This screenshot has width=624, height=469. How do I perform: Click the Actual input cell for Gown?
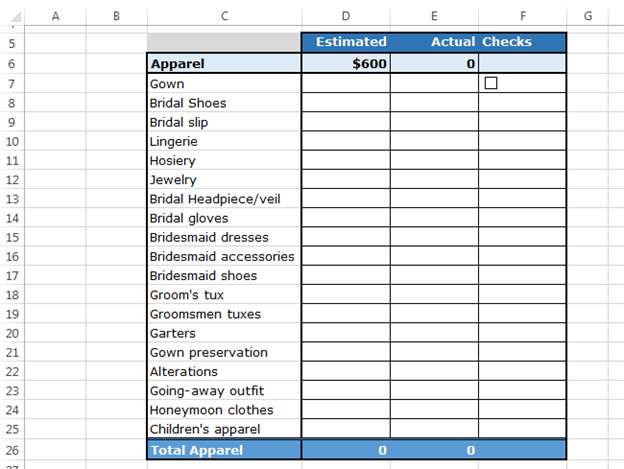tap(434, 84)
